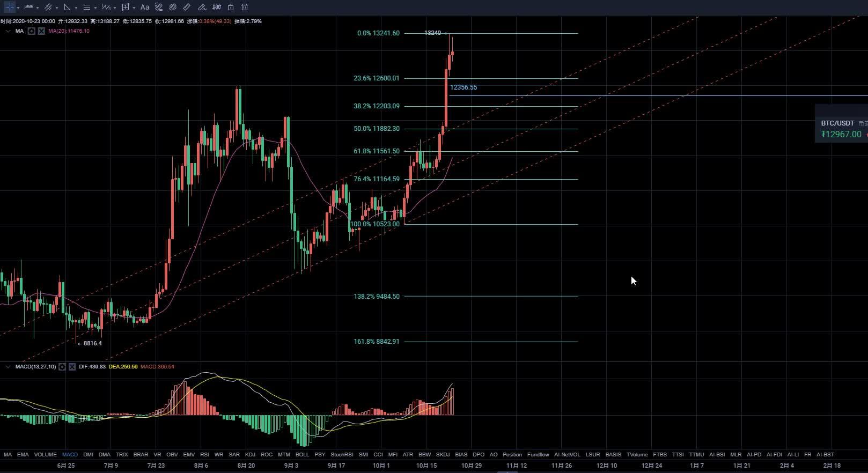This screenshot has height=473, width=868.
Task: Remove the MACD indicator with X
Action: 72,367
